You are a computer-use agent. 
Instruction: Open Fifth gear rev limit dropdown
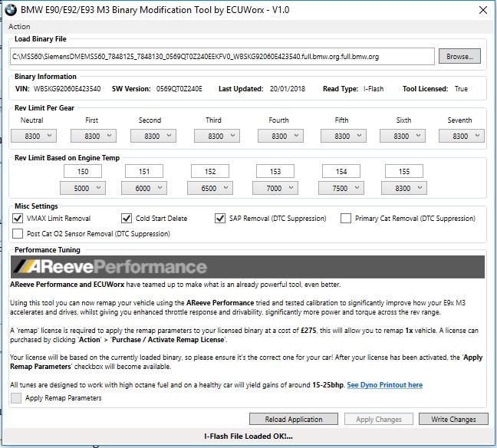pos(344,136)
